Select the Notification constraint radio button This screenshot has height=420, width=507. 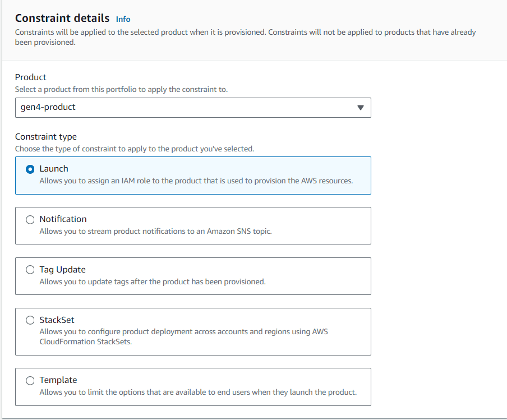click(x=30, y=220)
